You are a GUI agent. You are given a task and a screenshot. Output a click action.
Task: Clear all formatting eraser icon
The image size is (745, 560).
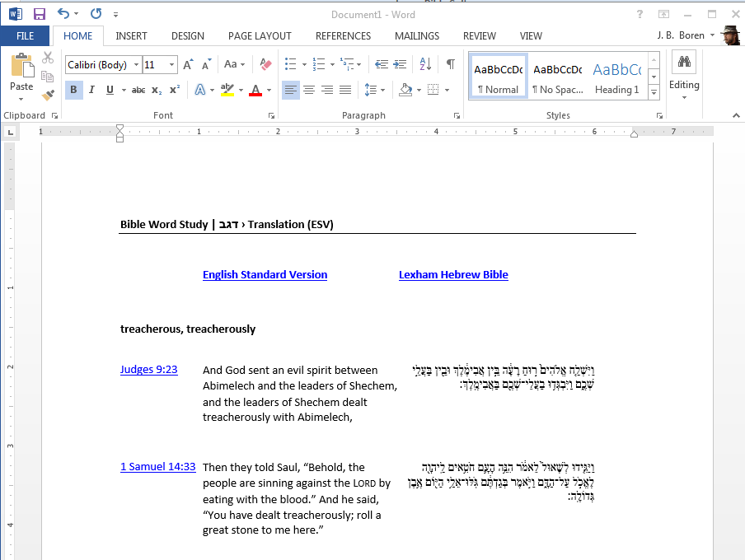(265, 64)
